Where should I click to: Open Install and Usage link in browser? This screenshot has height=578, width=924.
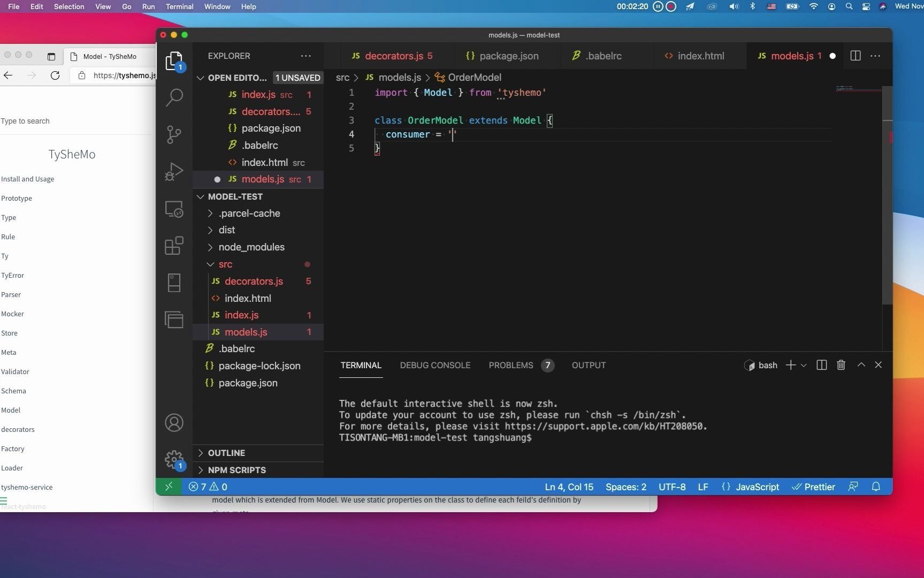coord(27,179)
